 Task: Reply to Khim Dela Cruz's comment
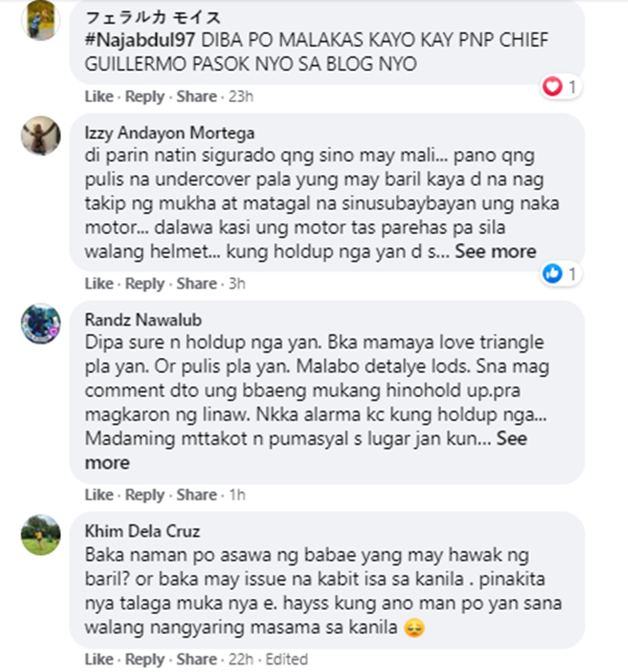144,659
